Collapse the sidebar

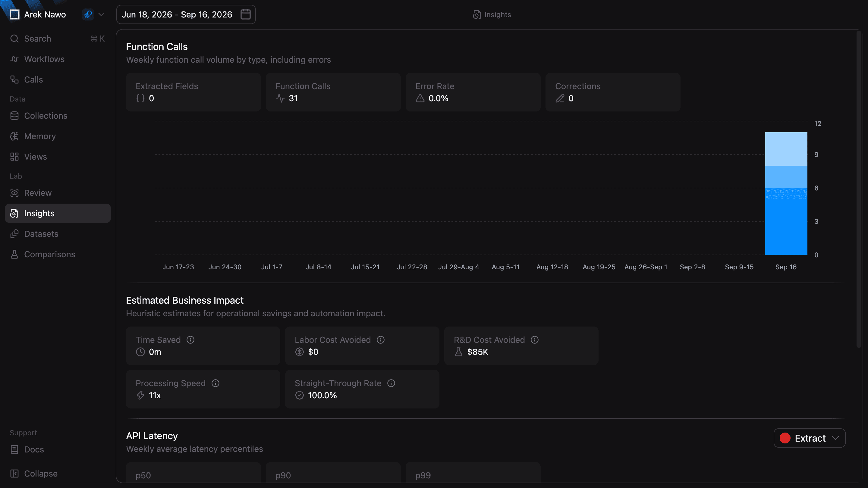pyautogui.click(x=58, y=474)
